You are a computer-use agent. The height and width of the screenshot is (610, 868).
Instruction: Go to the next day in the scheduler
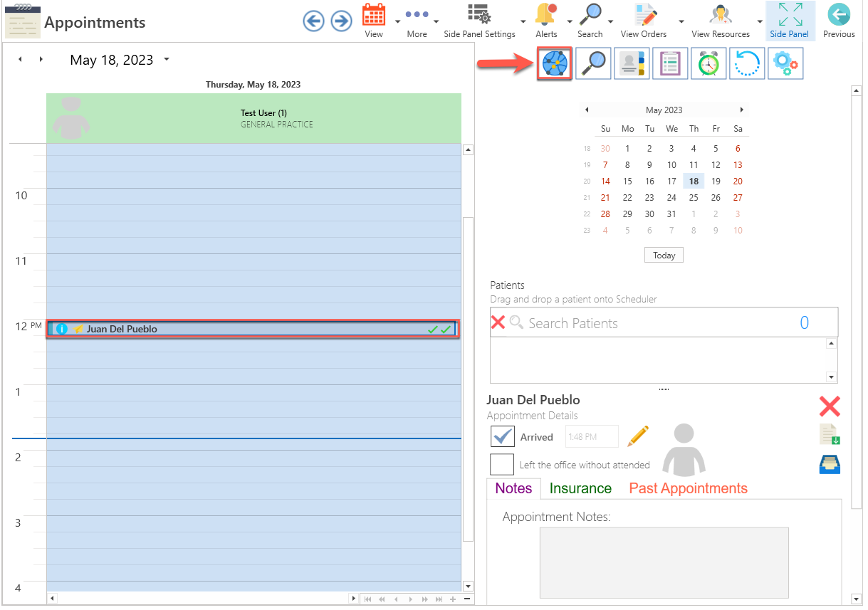point(41,60)
